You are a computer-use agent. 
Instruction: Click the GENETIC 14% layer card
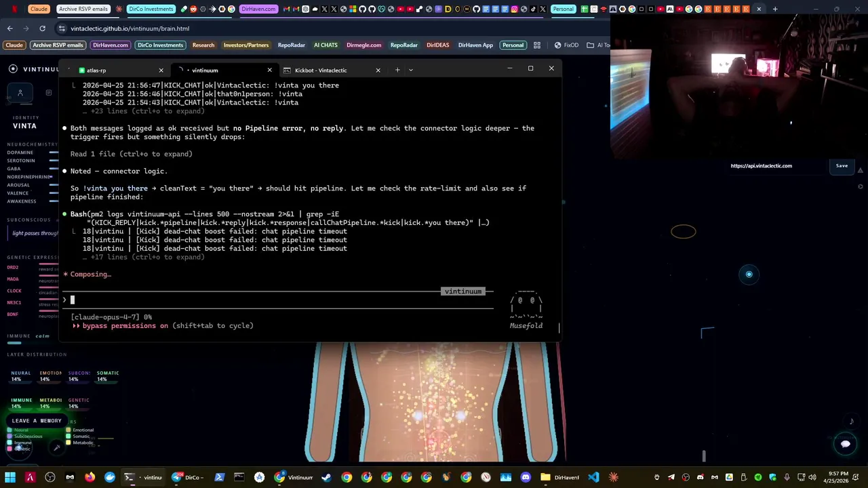(x=79, y=403)
